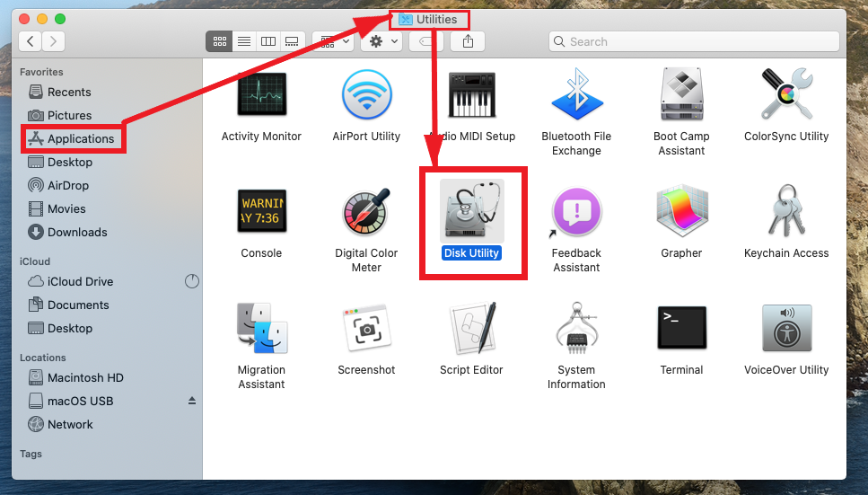Open the item grouping dropdown
This screenshot has width=868, height=495.
333,41
